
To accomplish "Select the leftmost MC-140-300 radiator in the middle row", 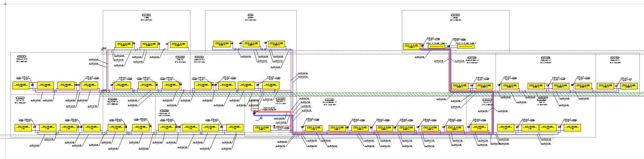I will tap(21, 85).
